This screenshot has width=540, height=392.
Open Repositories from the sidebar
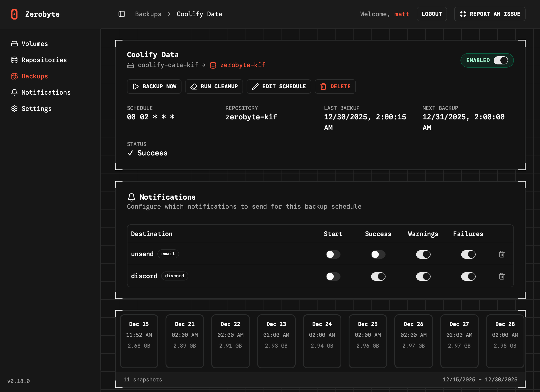[x=44, y=60]
